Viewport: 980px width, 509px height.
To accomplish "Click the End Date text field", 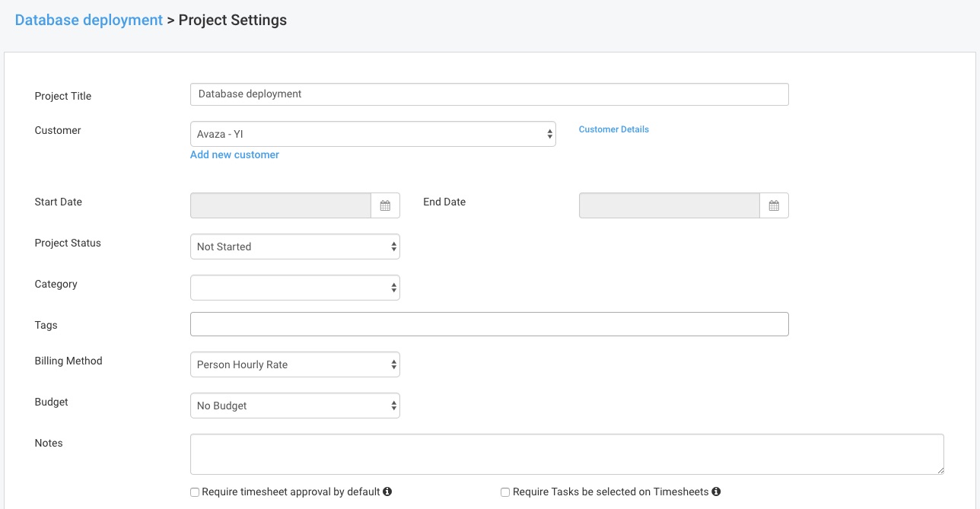I will coord(669,205).
